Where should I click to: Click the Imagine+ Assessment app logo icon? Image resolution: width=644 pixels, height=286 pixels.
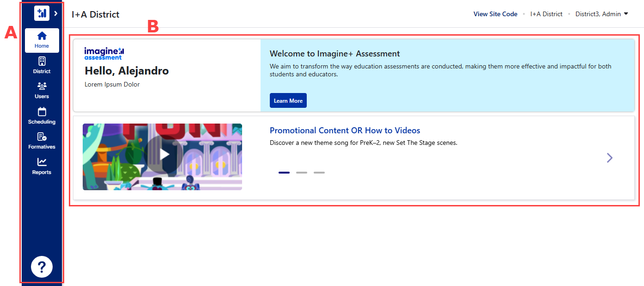[42, 13]
